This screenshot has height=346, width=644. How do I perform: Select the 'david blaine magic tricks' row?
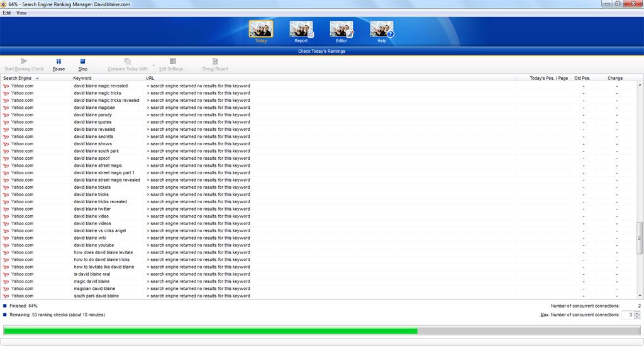click(319, 93)
